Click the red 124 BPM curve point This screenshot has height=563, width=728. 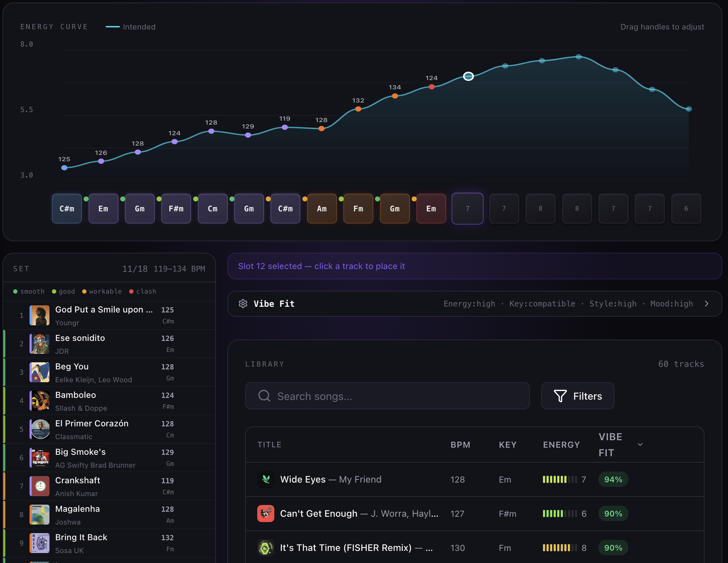[x=432, y=87]
